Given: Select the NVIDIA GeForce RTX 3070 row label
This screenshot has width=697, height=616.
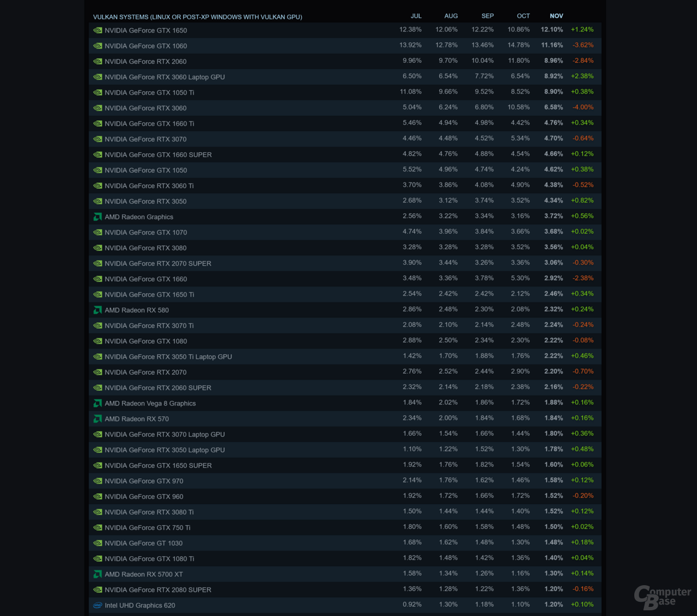Looking at the screenshot, I should pos(145,139).
